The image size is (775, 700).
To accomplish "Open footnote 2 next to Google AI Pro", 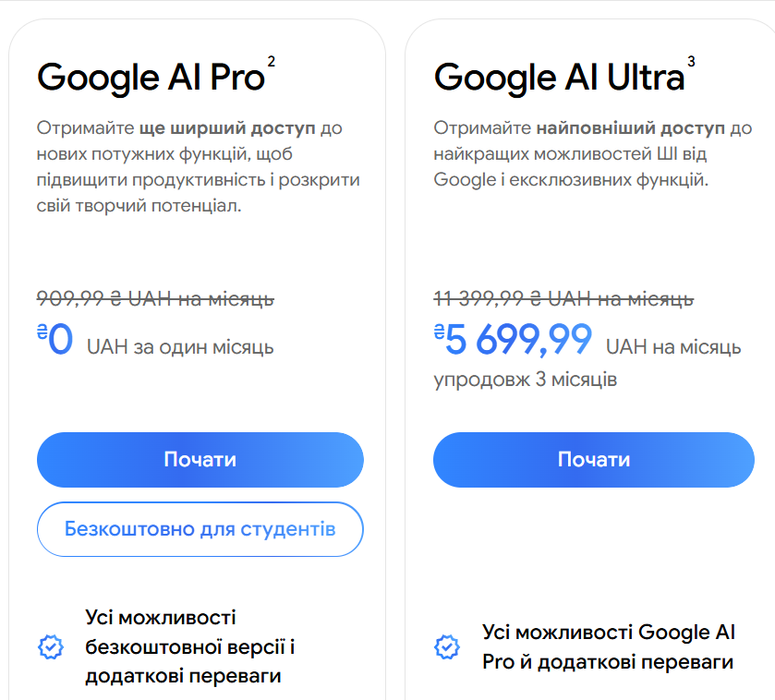I will pyautogui.click(x=271, y=61).
